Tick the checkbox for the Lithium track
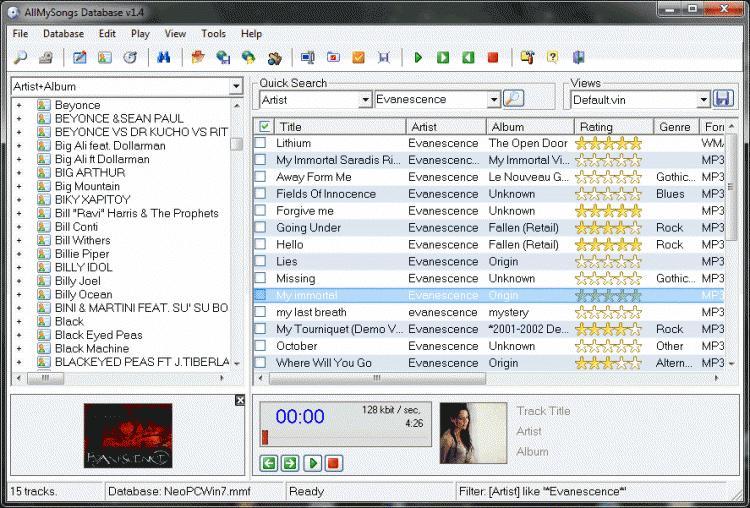 262,143
